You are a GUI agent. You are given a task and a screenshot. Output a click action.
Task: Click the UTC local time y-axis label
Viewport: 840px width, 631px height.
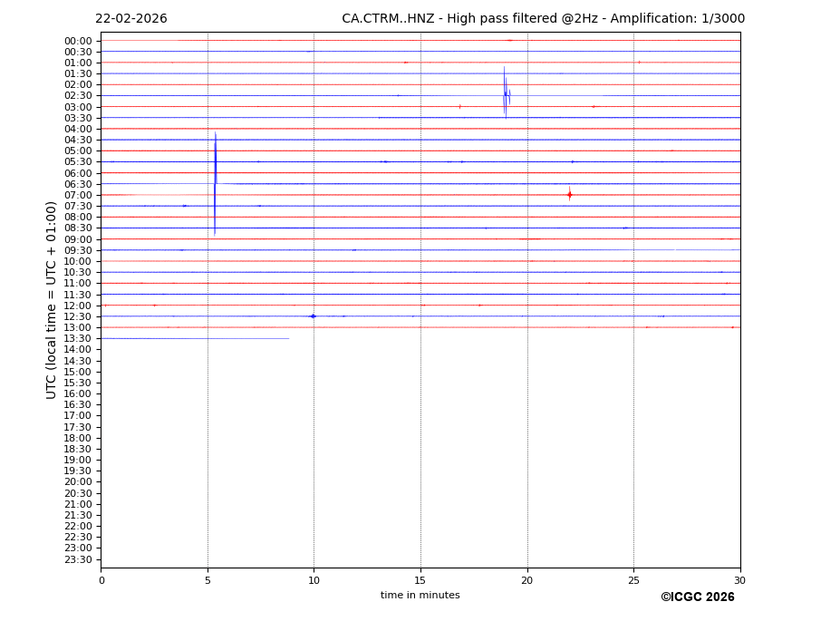(x=53, y=299)
